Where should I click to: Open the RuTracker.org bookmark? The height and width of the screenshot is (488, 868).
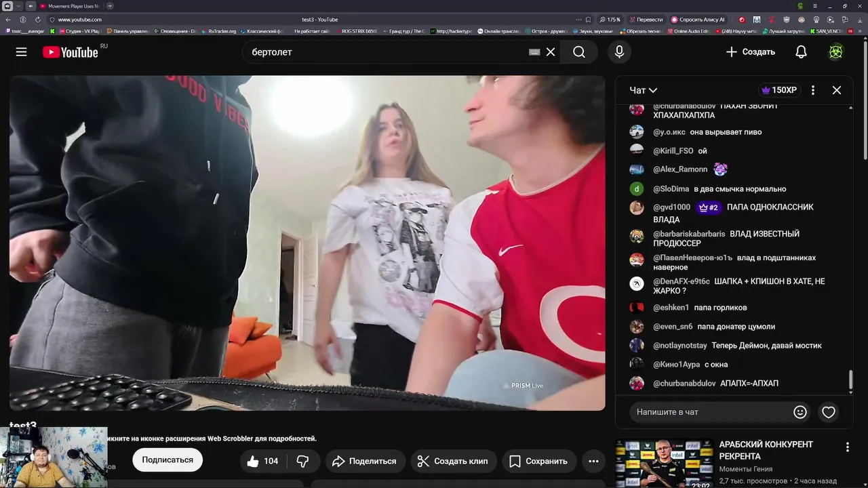click(x=218, y=31)
